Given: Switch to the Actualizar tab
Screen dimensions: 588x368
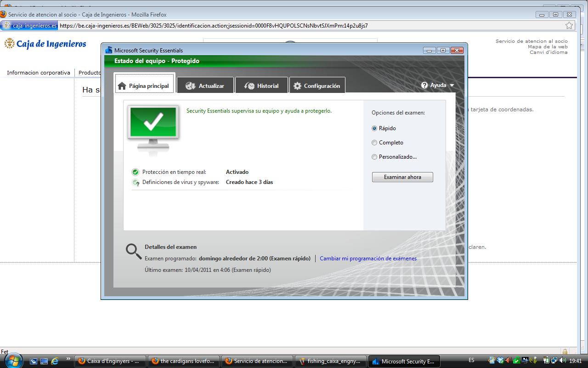Looking at the screenshot, I should tap(205, 86).
